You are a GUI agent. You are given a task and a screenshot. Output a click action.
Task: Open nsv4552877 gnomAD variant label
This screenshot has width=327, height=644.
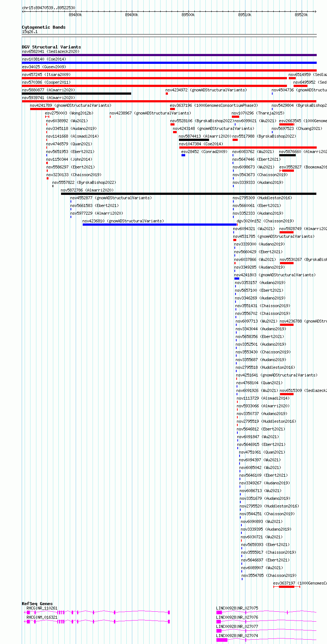click(x=111, y=198)
